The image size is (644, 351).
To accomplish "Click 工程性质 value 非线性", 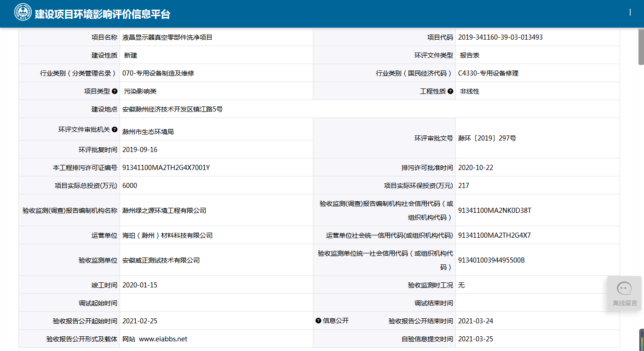I will (470, 91).
